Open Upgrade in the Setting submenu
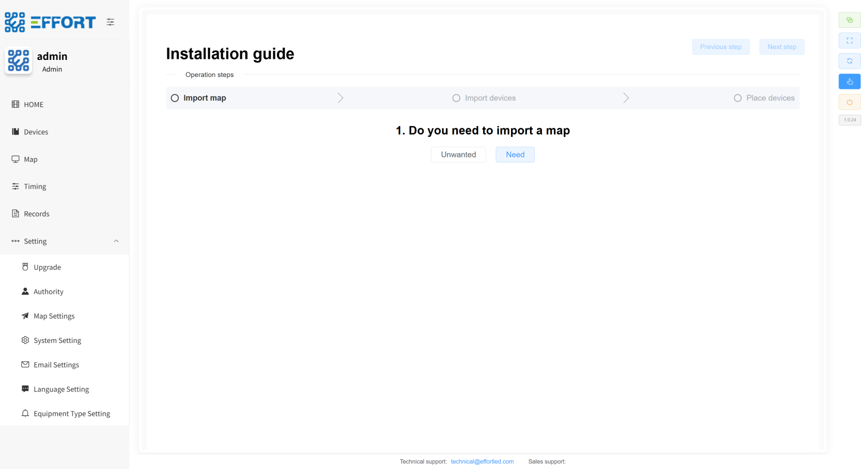868x469 pixels. 47,267
